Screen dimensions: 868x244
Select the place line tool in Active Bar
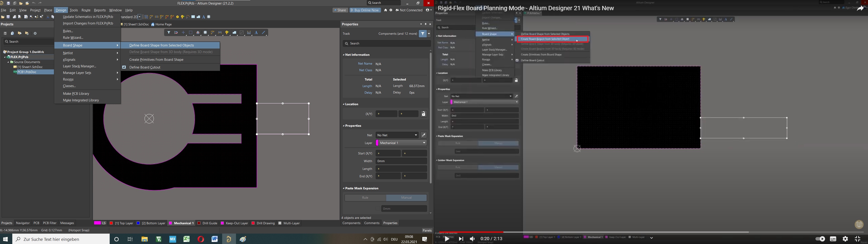(x=264, y=33)
